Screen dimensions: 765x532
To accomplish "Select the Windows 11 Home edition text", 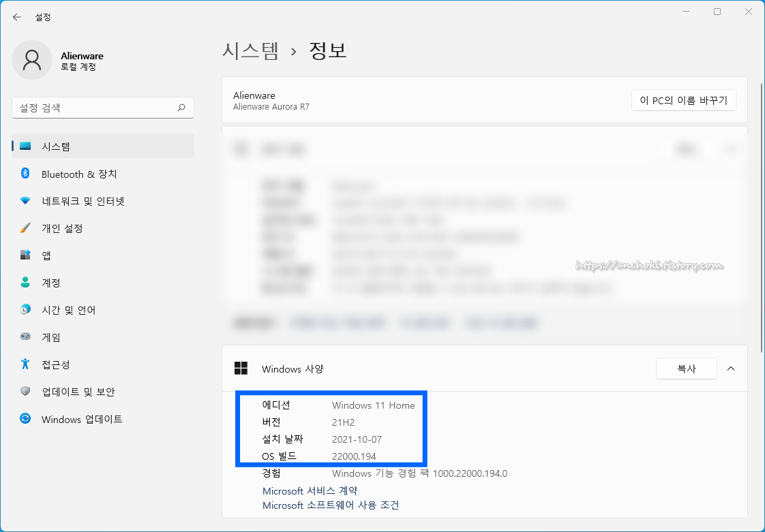I will pyautogui.click(x=373, y=405).
